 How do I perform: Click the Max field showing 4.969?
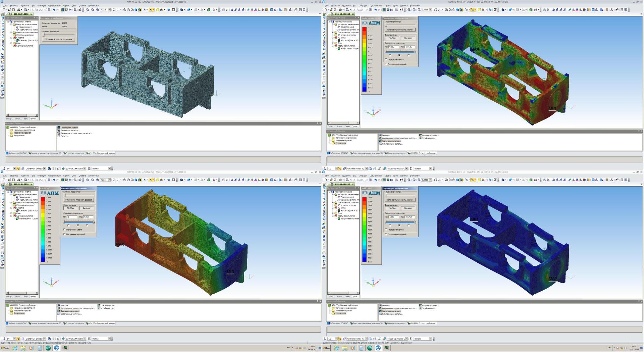coord(88,217)
